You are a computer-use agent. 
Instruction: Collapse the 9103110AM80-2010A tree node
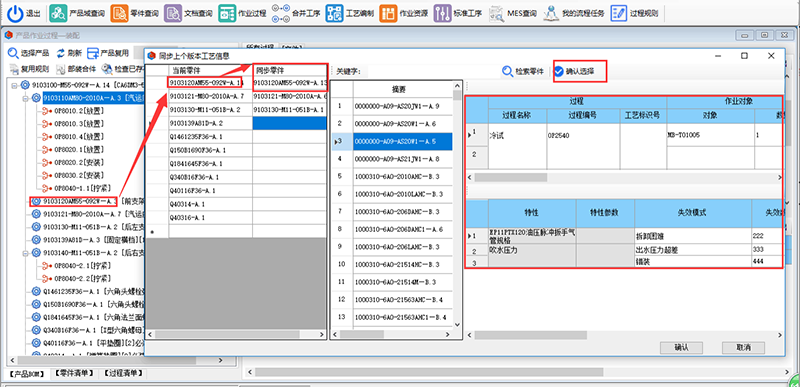pos(27,98)
